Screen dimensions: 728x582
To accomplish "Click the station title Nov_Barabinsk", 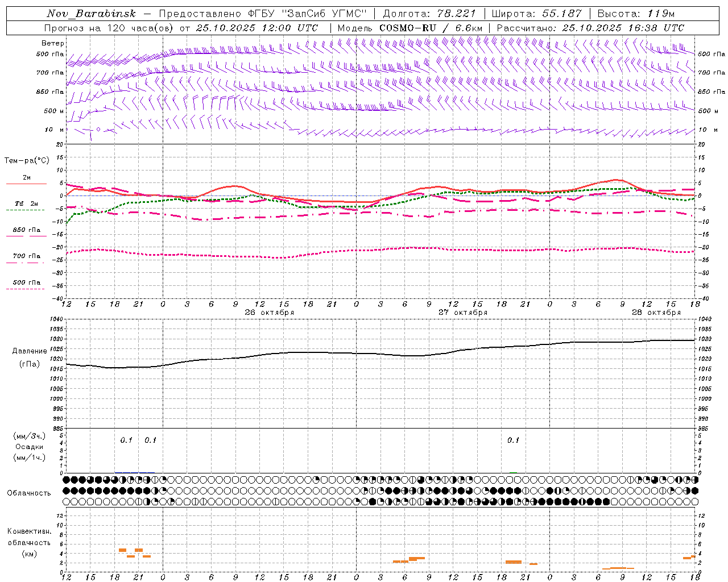I will [91, 14].
